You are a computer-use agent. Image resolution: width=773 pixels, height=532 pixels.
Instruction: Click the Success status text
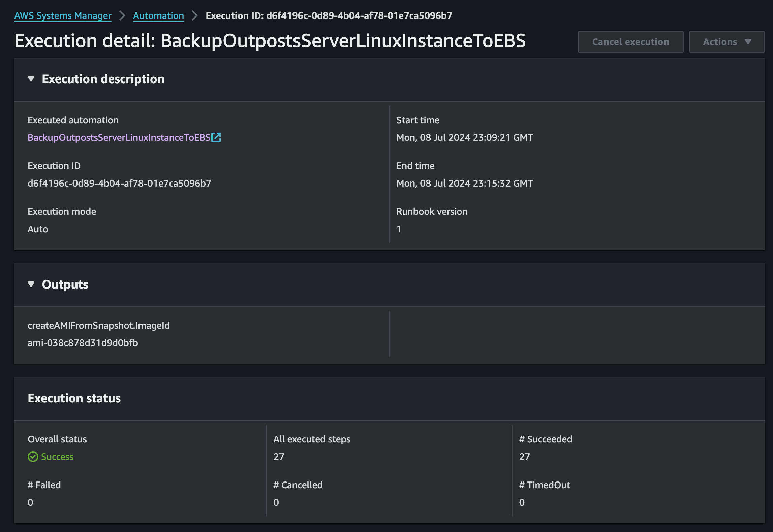point(57,457)
